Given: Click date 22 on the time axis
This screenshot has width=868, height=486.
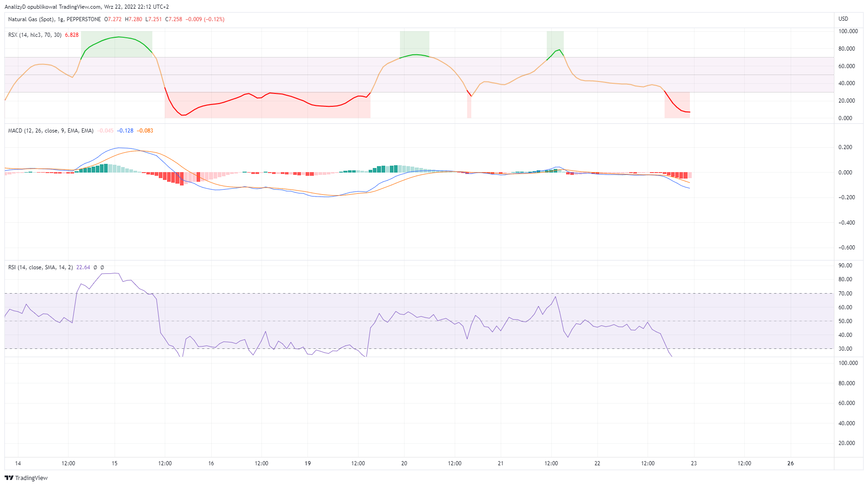Looking at the screenshot, I should [597, 463].
